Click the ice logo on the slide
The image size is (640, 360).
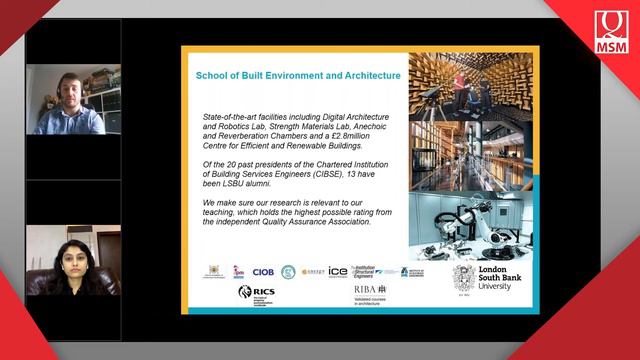pos(338,272)
